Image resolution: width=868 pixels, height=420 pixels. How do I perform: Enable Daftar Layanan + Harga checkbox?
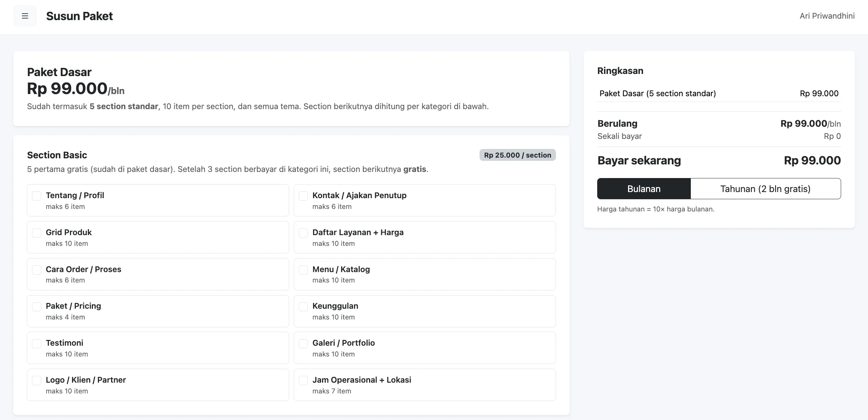pos(303,233)
